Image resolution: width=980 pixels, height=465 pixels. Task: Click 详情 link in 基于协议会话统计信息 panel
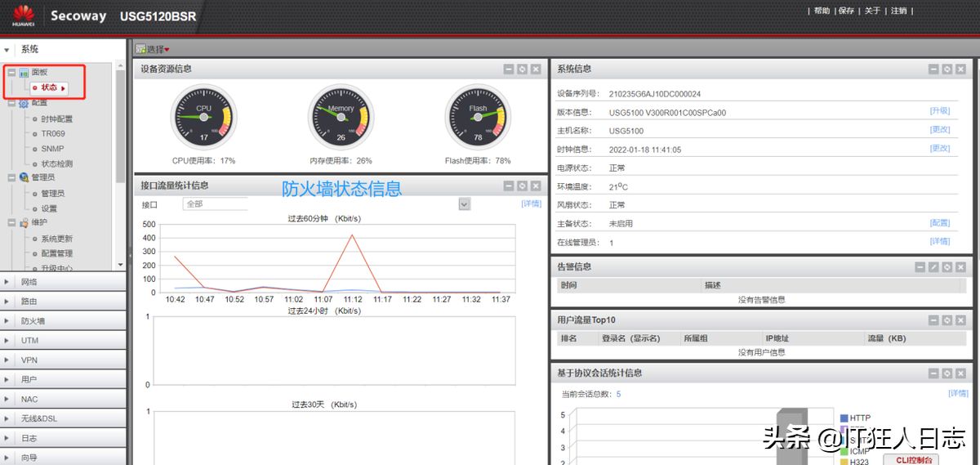coord(958,394)
